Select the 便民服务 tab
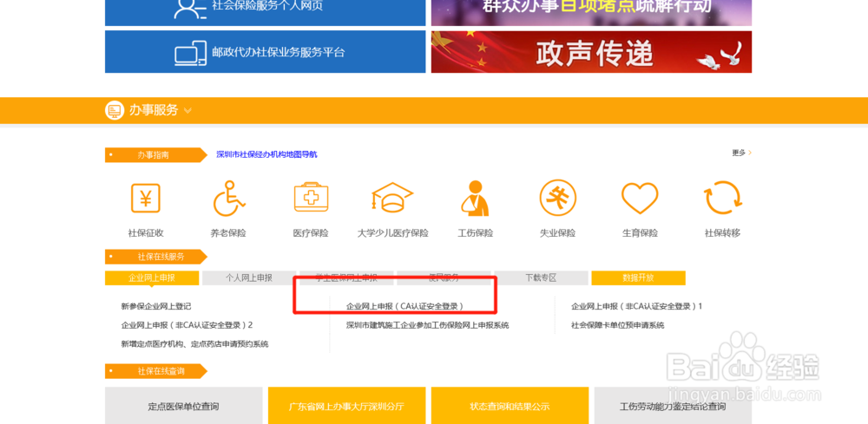868x424 pixels. (x=444, y=278)
